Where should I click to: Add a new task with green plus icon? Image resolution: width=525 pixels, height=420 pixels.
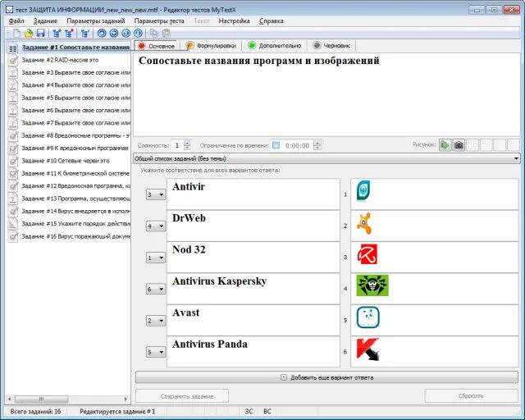tap(57, 33)
